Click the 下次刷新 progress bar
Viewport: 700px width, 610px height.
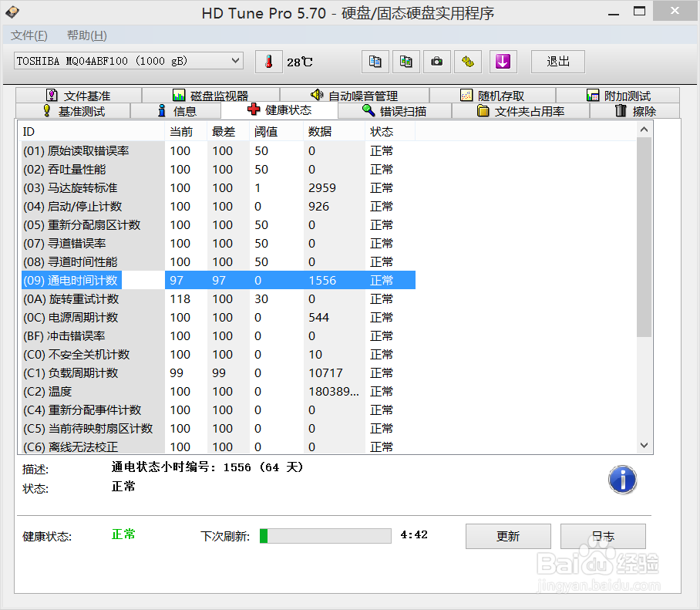325,536
